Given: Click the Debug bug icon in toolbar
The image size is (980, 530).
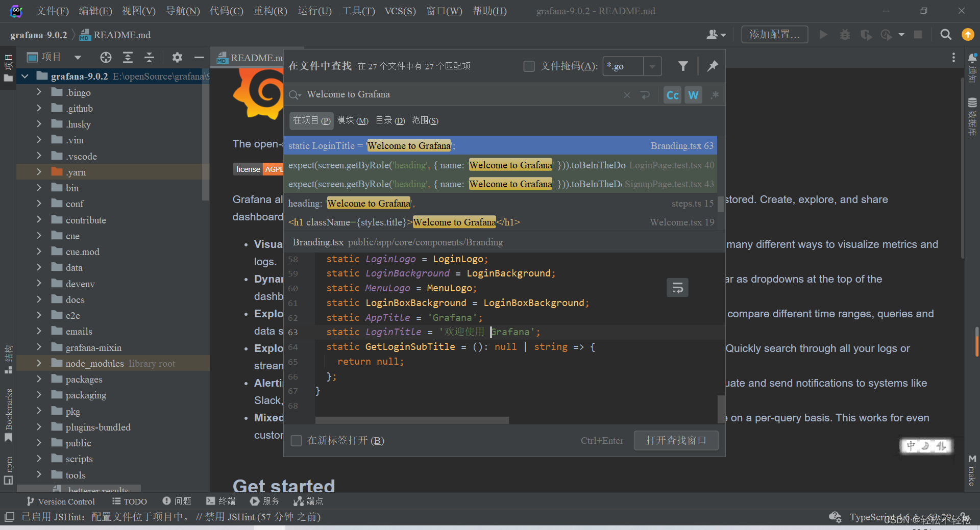Looking at the screenshot, I should (845, 35).
